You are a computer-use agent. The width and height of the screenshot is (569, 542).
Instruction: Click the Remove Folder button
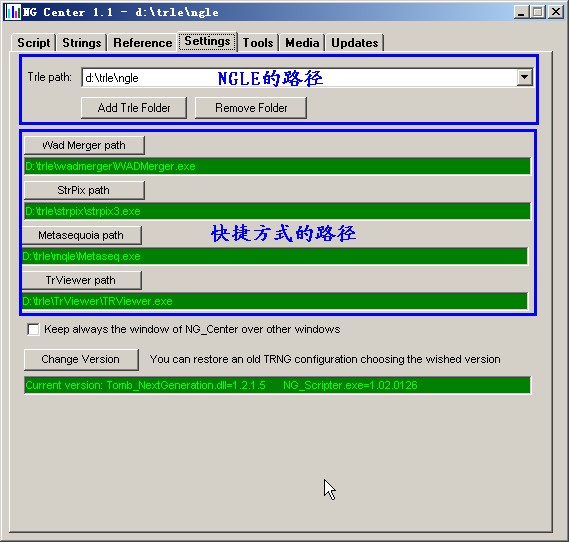coord(251,108)
